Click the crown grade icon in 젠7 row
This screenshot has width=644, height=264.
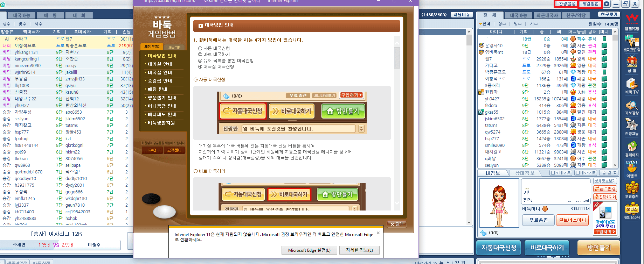573,59
